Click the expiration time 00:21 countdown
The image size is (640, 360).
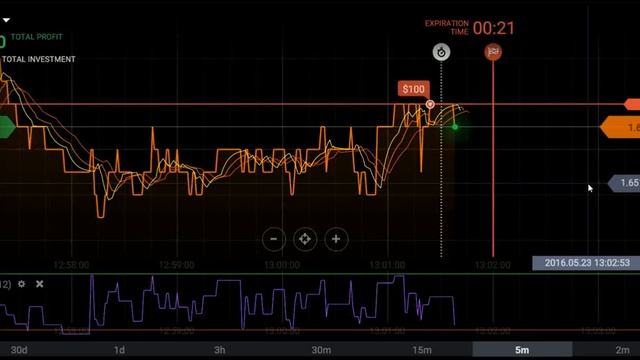(x=494, y=28)
